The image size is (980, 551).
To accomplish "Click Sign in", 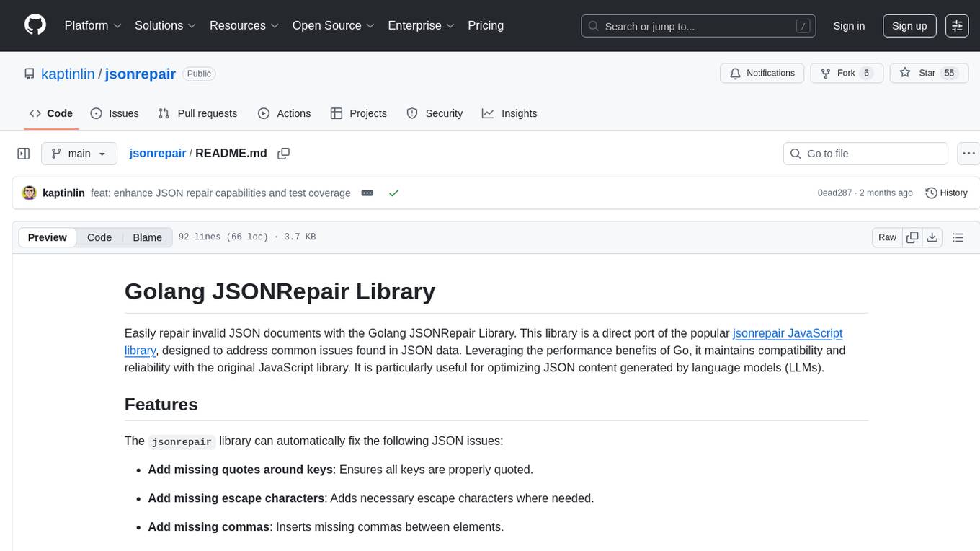I will (x=849, y=25).
